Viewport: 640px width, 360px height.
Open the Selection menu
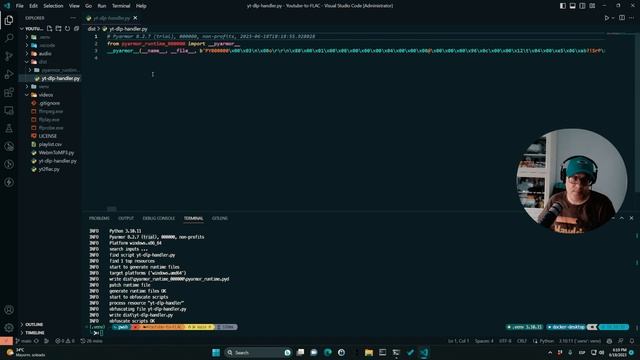coord(53,6)
